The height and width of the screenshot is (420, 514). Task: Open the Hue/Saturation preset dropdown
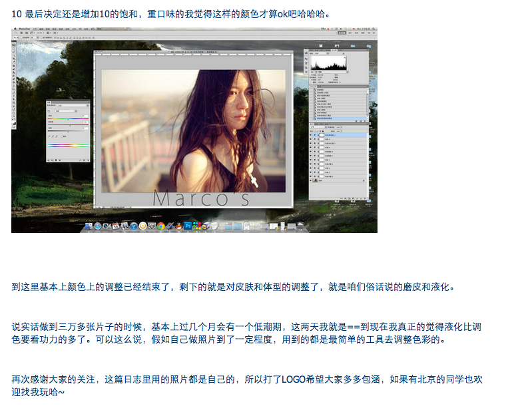pyautogui.click(x=73, y=105)
